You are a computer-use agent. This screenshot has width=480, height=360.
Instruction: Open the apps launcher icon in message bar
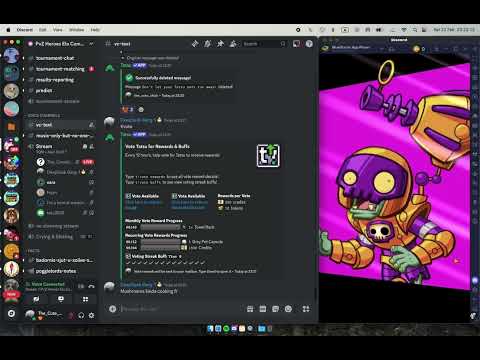click(306, 309)
